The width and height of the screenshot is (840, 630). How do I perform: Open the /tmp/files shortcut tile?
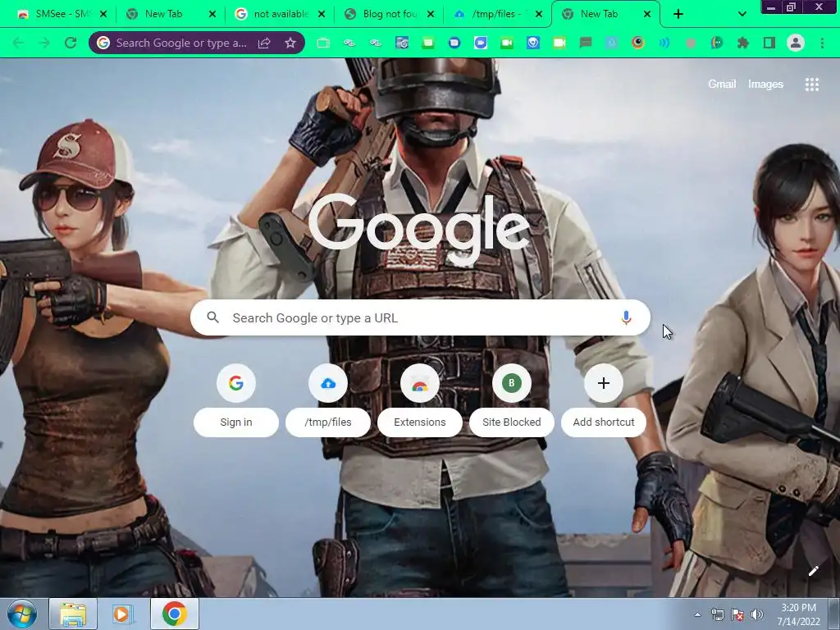coord(328,400)
